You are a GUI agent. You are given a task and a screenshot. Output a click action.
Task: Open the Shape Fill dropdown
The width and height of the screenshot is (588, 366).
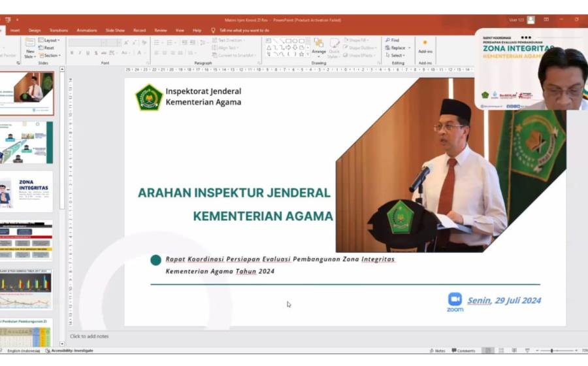coord(355,40)
